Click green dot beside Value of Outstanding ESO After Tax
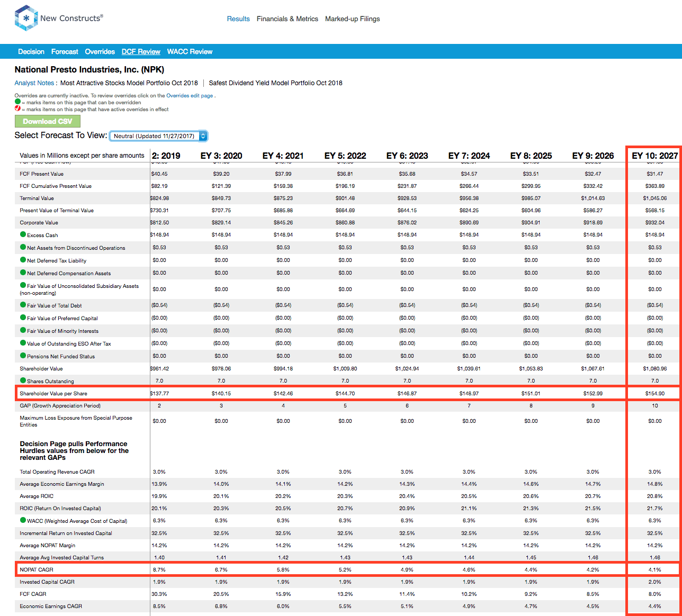Viewport: 682px width, 616px height. pyautogui.click(x=23, y=343)
